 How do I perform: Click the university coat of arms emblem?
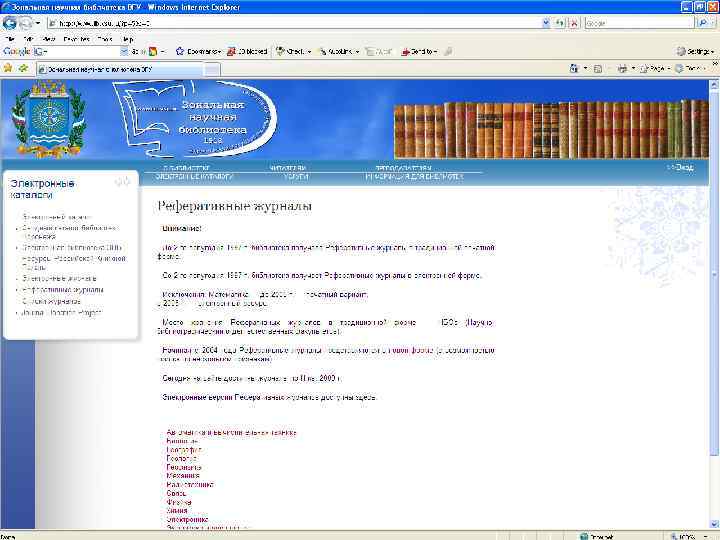coord(48,119)
